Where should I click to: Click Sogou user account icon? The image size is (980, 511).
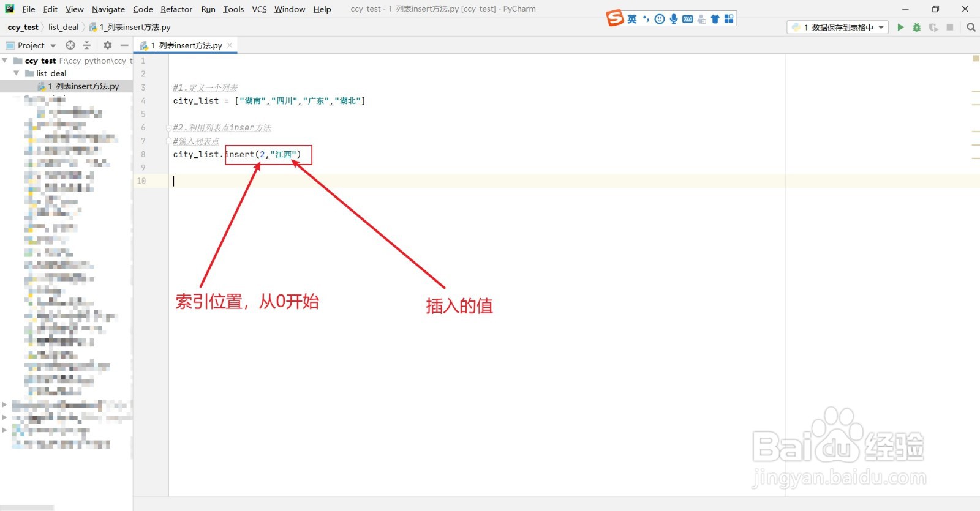[x=701, y=19]
